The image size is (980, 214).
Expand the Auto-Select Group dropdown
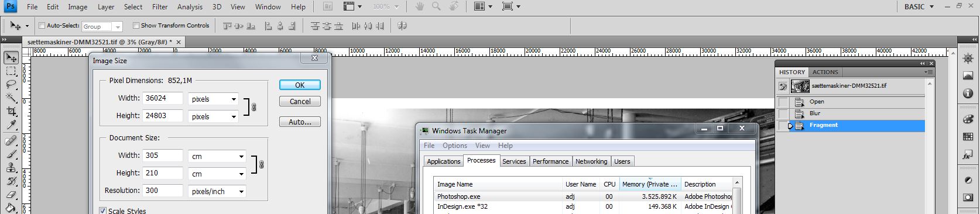(x=102, y=26)
